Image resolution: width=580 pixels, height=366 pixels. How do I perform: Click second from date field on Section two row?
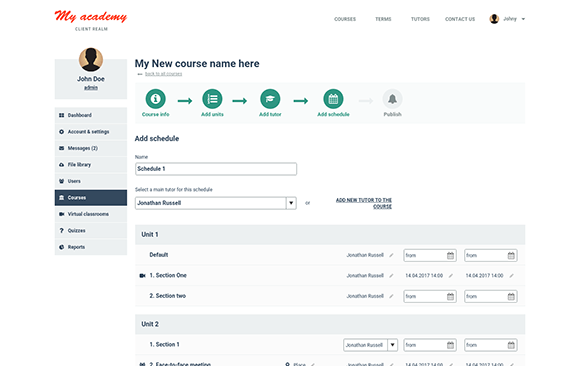490,296
